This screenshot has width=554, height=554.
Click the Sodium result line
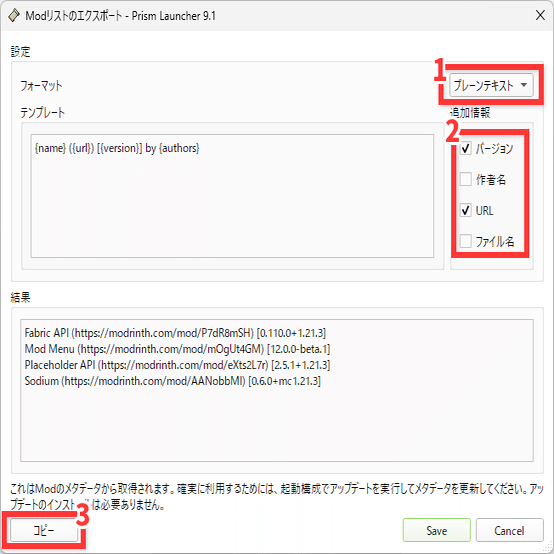(x=173, y=381)
